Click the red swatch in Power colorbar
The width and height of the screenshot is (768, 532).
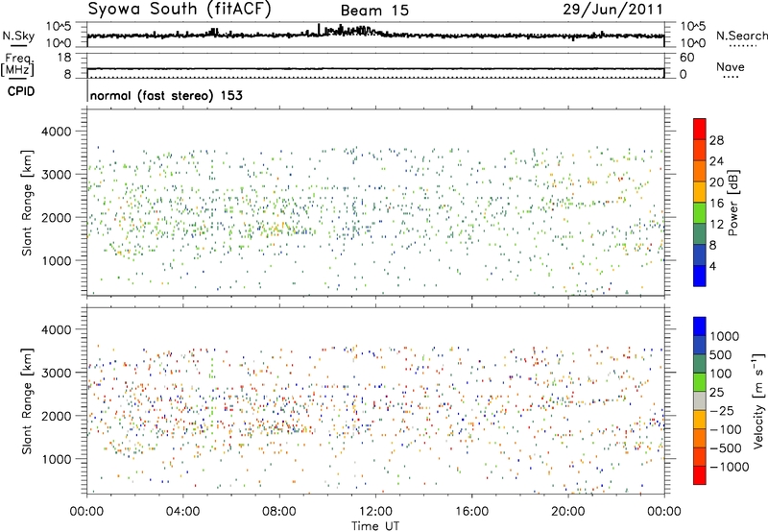pyautogui.click(x=700, y=129)
